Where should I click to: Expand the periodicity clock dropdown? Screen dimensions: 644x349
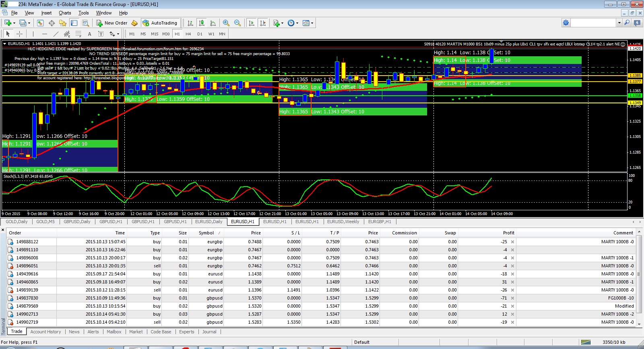297,23
